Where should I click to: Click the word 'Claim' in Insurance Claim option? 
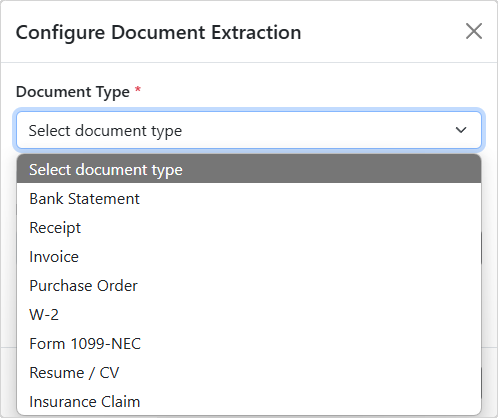121,402
